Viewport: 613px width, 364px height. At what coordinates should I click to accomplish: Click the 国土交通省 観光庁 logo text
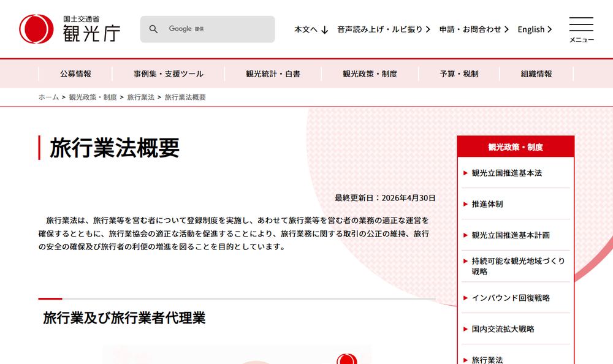tap(91, 29)
